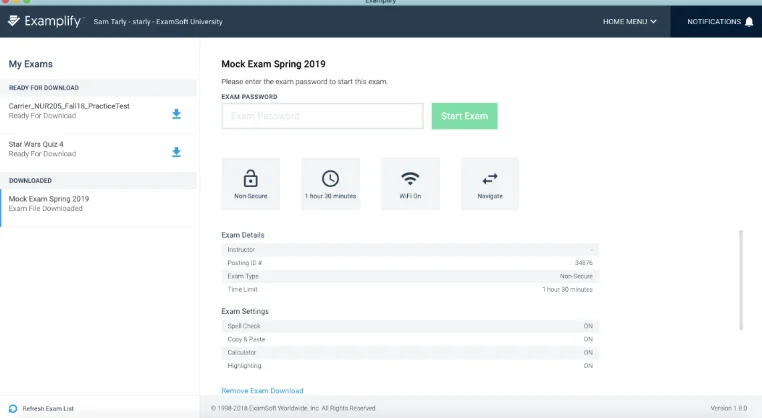Click the Calculator setting row
The height and width of the screenshot is (418, 762).
pos(410,352)
